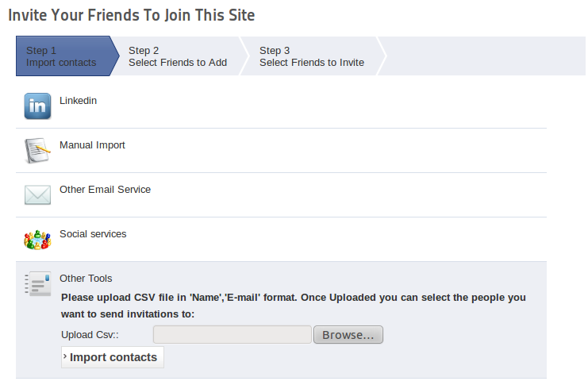The height and width of the screenshot is (381, 588).
Task: Click the Upload Csv label
Action: point(90,335)
